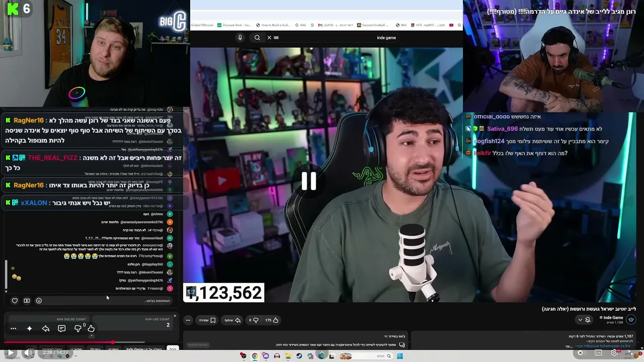
Task: Open Google Chrome from the taskbar
Action: point(255,356)
